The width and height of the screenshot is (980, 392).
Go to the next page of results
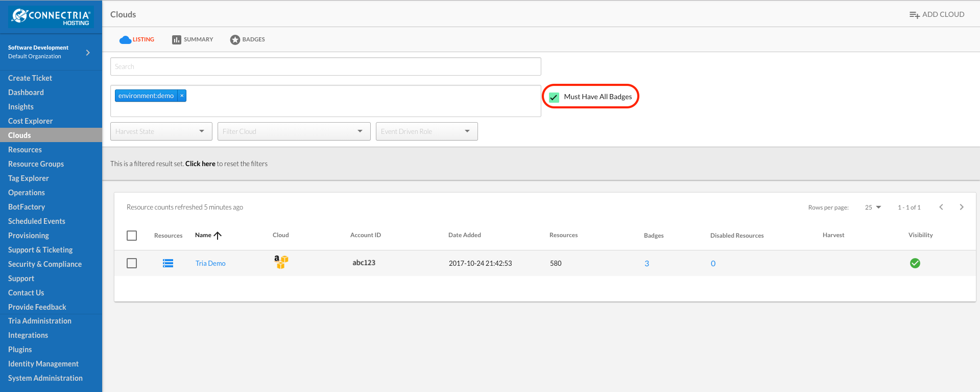962,207
